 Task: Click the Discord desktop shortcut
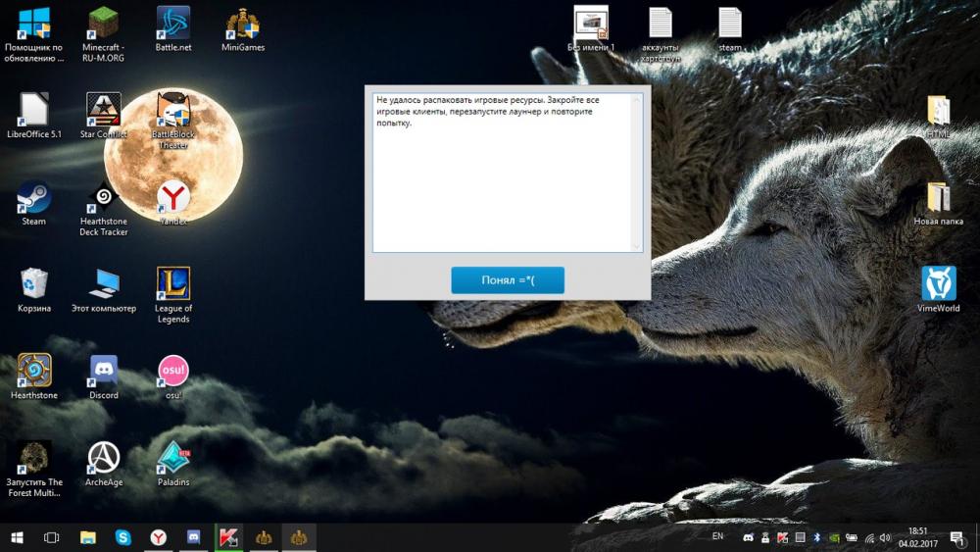click(x=103, y=372)
